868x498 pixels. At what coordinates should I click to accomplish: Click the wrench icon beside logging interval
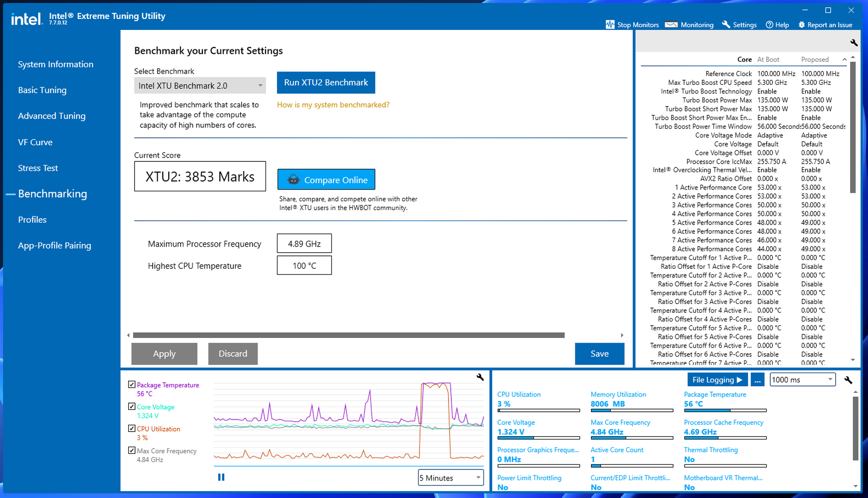click(x=848, y=380)
